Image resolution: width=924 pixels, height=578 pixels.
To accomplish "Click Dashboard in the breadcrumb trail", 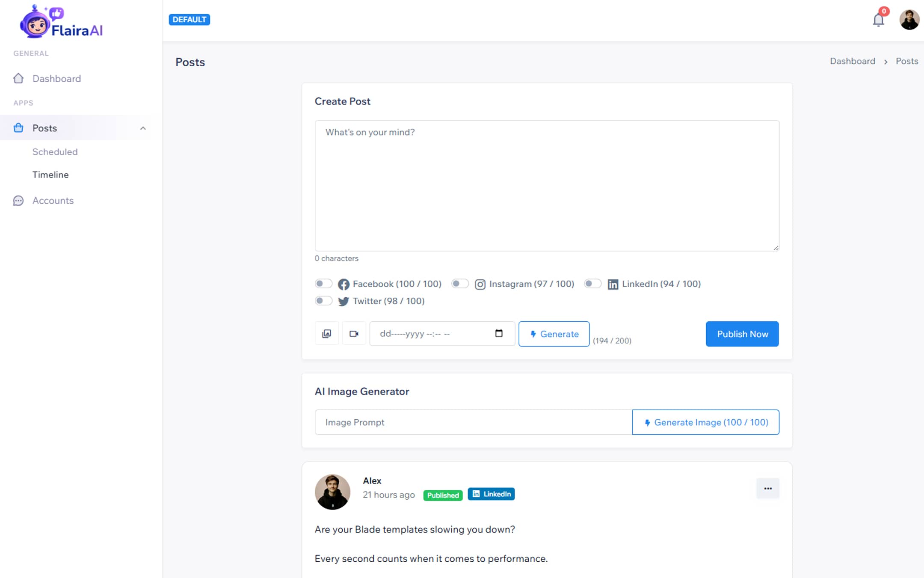I will tap(852, 61).
